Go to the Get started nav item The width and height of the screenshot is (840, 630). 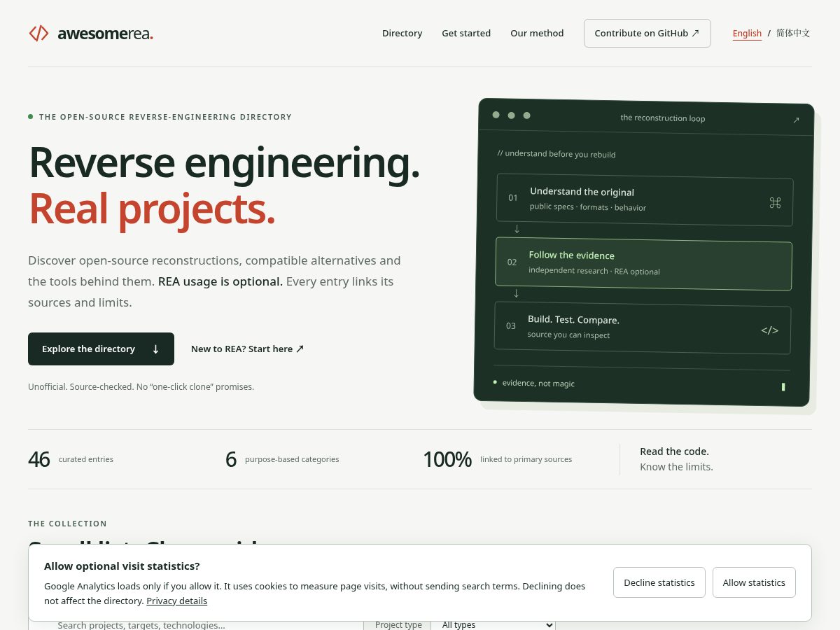(466, 33)
